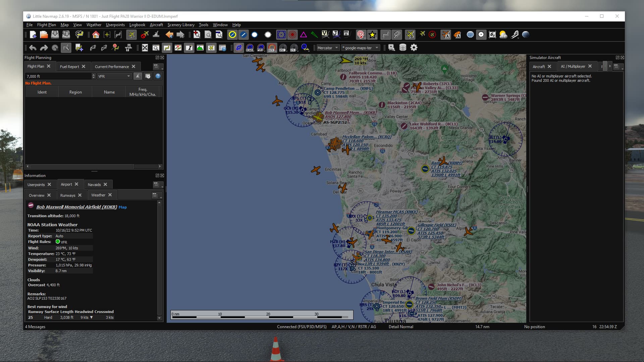Click the Load Scenery Library database icon
The height and width of the screenshot is (362, 644).
point(403,48)
